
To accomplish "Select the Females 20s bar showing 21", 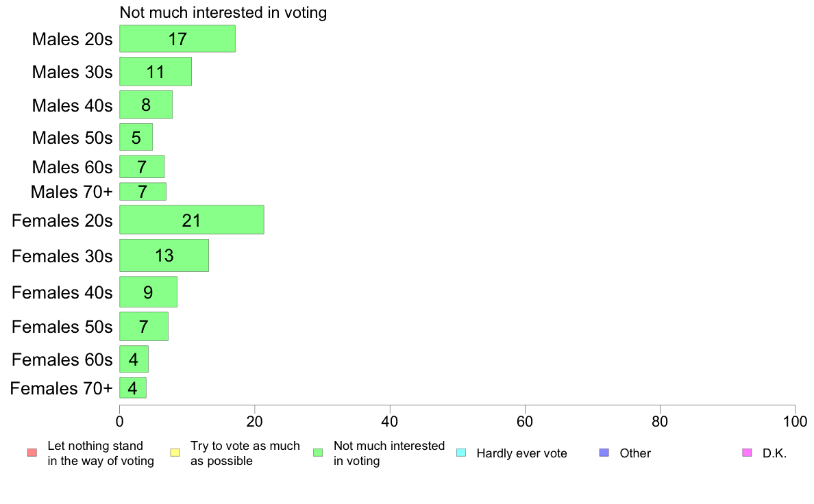I will [192, 220].
